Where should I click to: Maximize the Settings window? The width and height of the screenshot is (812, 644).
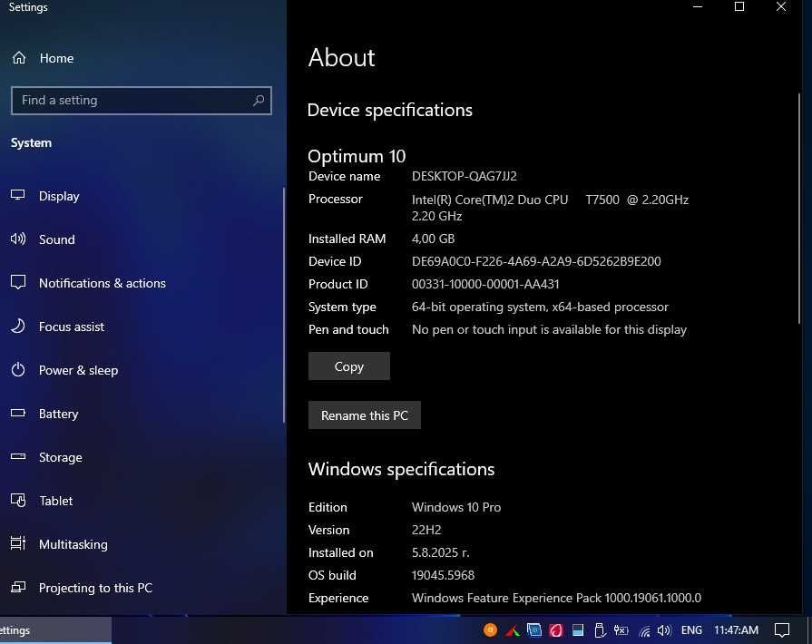click(x=739, y=6)
